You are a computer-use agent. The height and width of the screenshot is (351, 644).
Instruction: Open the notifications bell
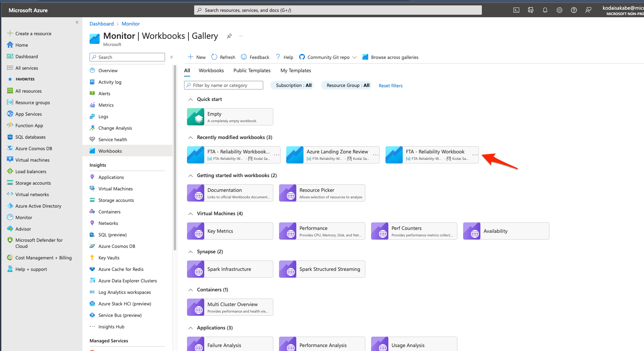545,10
